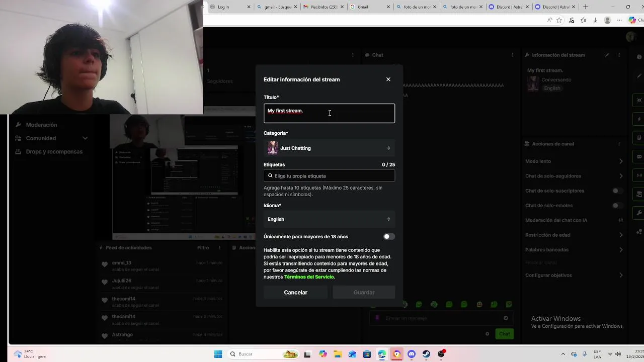
Task: Expand Palabras baneadas option
Action: click(x=574, y=250)
